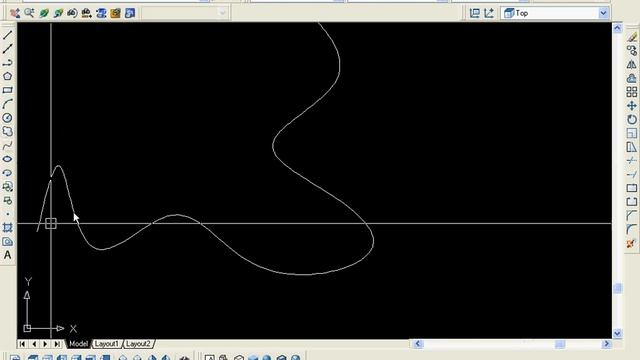This screenshot has height=360, width=640.
Task: Select the Ellipse tool
Action: click(x=7, y=159)
